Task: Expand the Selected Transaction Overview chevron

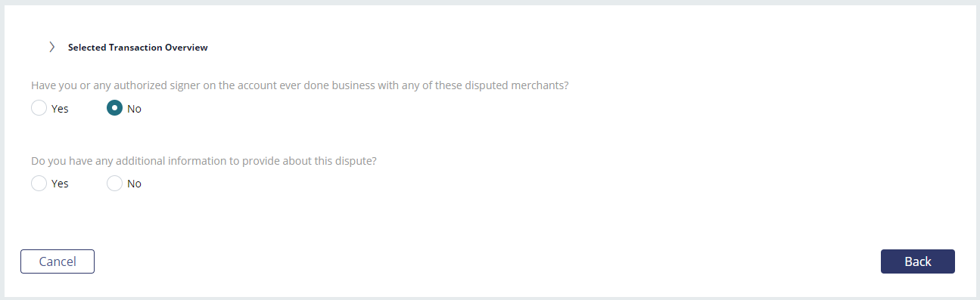Action: (x=51, y=47)
